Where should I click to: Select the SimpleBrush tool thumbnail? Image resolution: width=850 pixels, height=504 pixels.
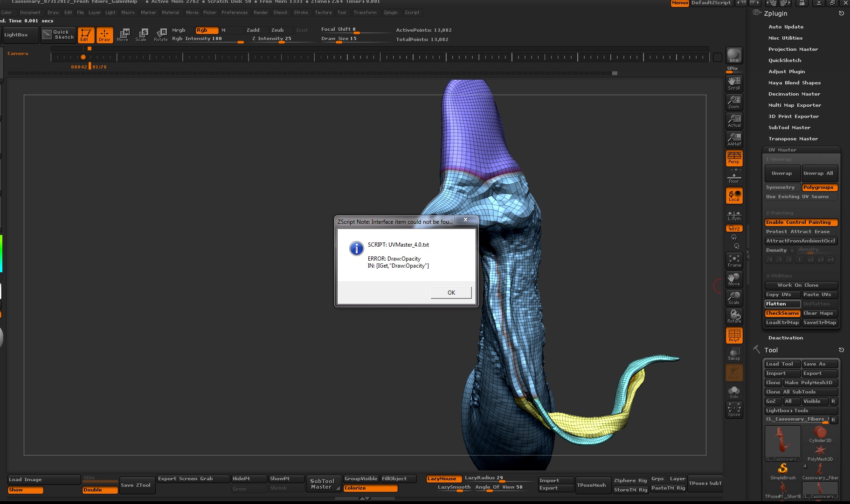[783, 471]
